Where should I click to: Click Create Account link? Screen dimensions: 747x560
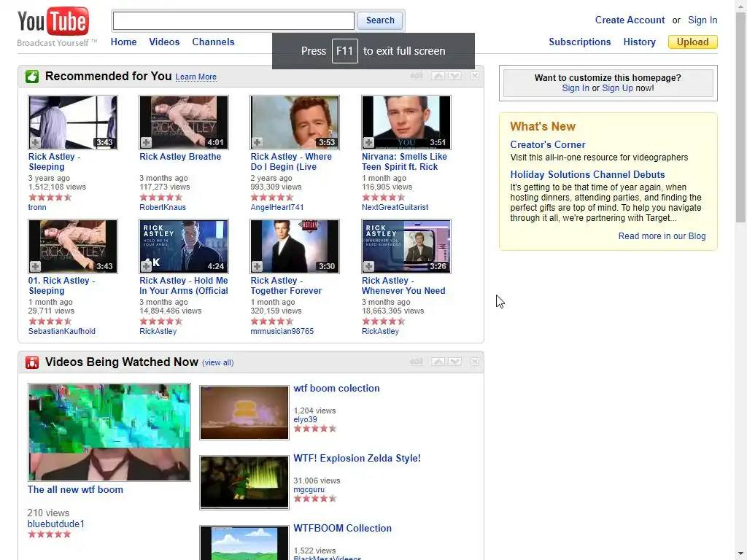(630, 20)
